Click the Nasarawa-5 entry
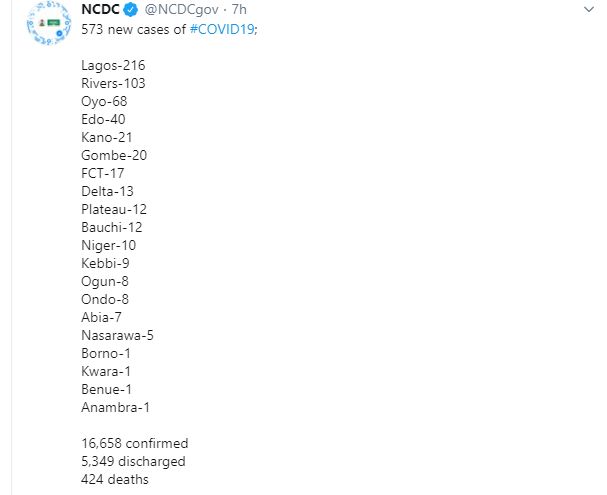 [x=117, y=335]
